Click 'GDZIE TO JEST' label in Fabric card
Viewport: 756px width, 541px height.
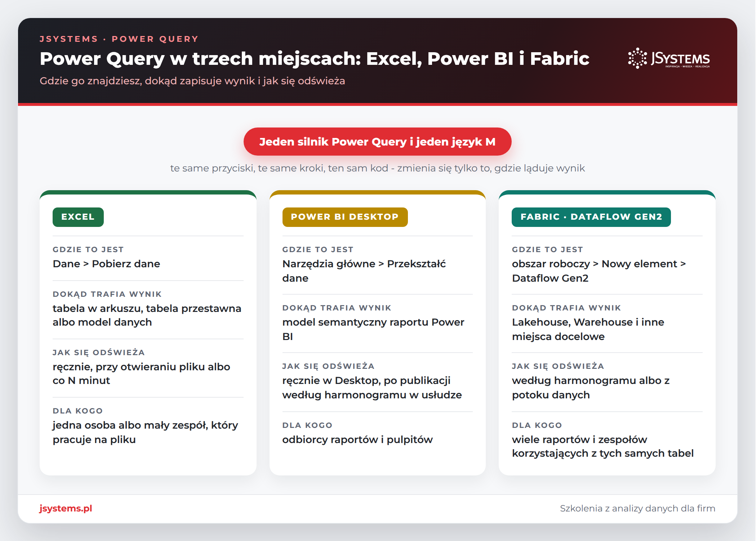tap(547, 250)
